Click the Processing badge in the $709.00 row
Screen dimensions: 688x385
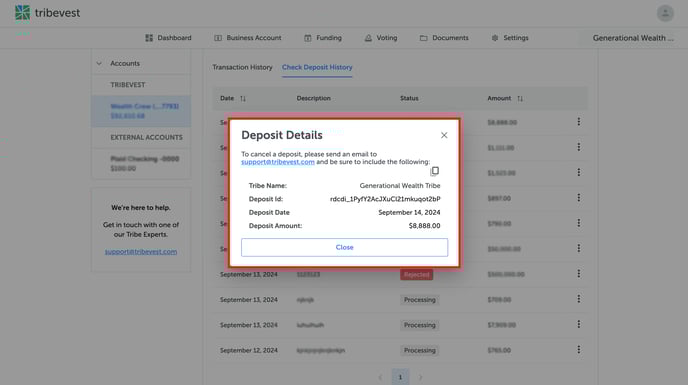[419, 300]
